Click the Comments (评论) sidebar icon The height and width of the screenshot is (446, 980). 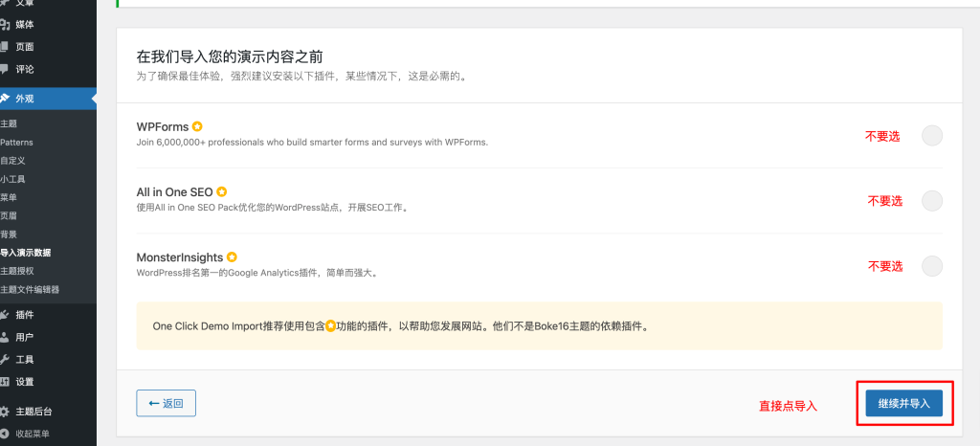pos(4,69)
